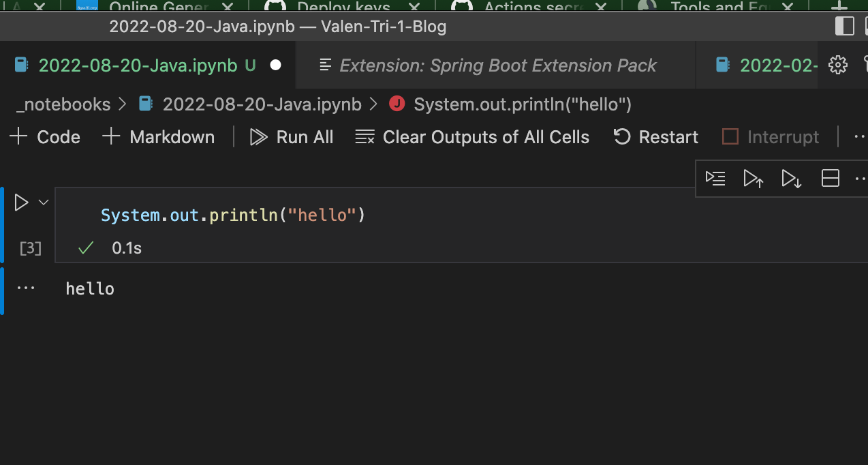Click inside the code cell editor
868x465 pixels.
click(x=461, y=215)
